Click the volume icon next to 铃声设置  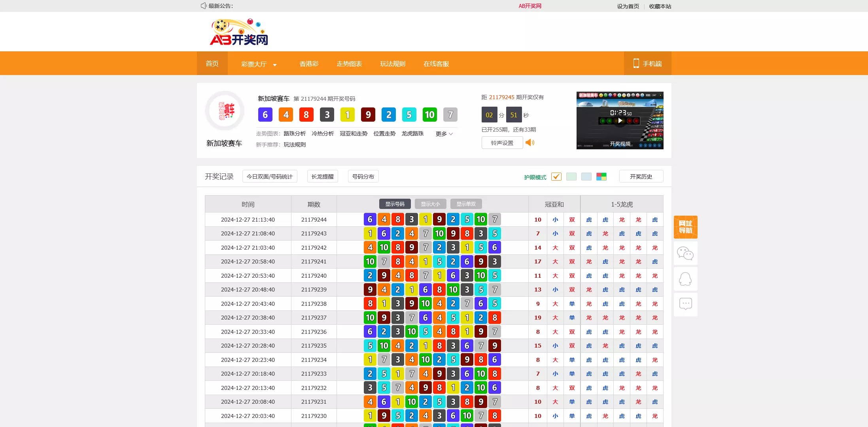pos(530,143)
